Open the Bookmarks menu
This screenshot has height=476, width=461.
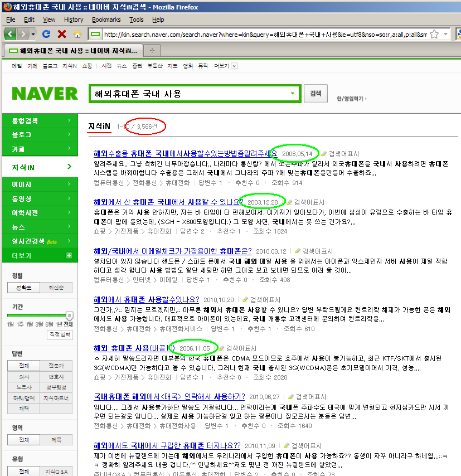pyautogui.click(x=106, y=20)
